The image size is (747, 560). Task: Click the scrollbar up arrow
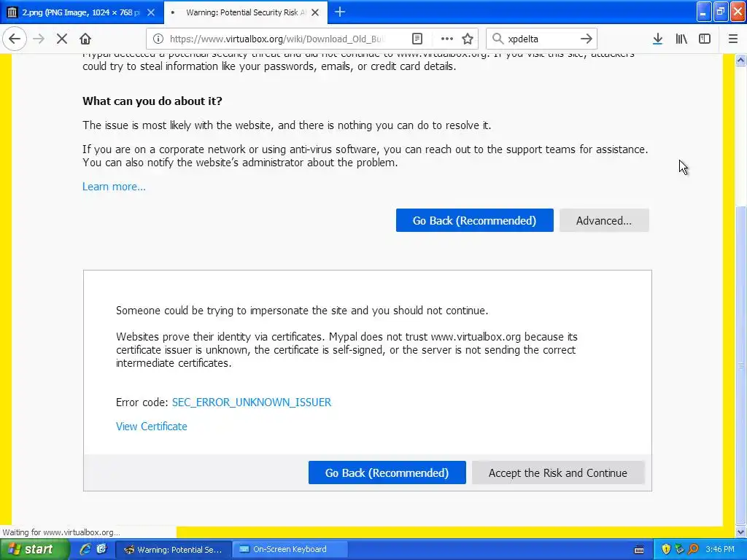[741, 60]
